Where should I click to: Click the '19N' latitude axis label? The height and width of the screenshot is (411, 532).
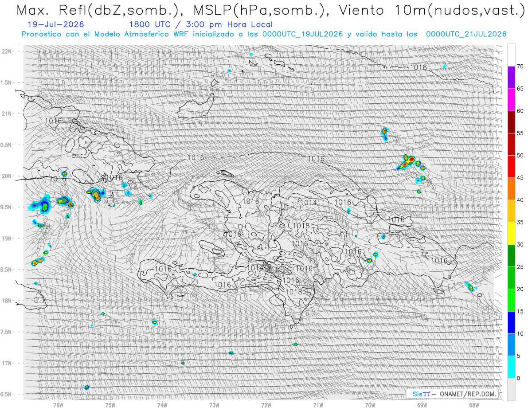pyautogui.click(x=6, y=238)
